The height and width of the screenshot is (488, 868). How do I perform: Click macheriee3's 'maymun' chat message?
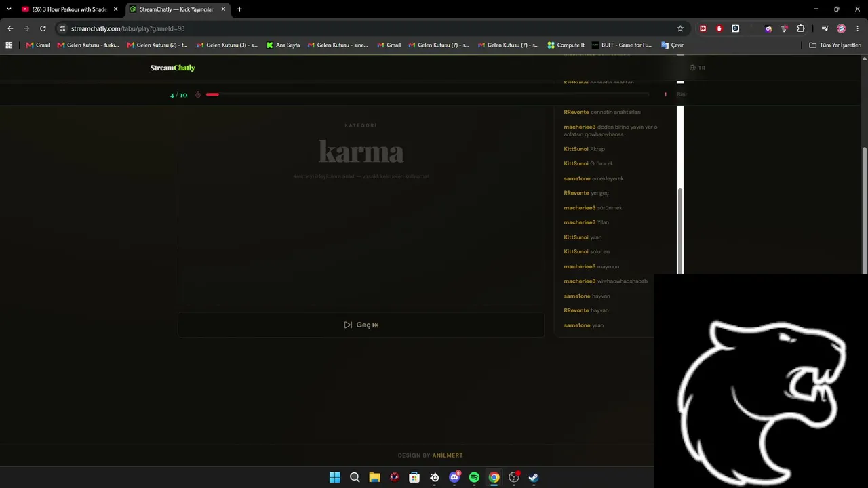click(591, 266)
